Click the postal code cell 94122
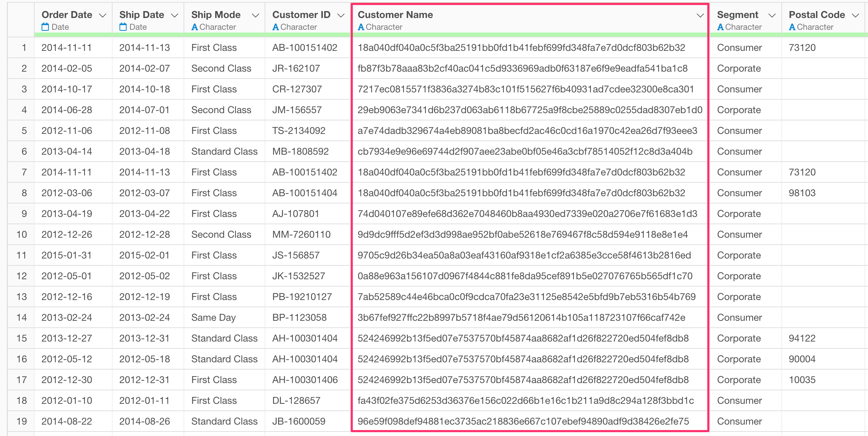 pos(802,338)
